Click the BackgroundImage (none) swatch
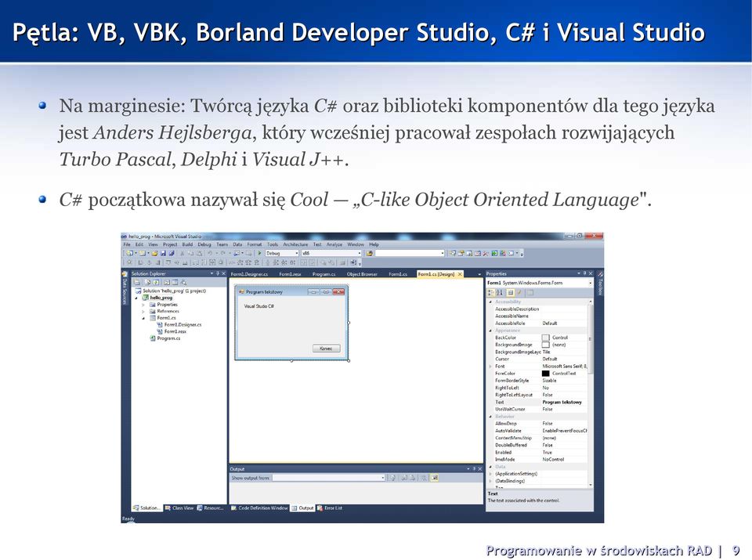This screenshot has height=560, width=752. pyautogui.click(x=546, y=345)
